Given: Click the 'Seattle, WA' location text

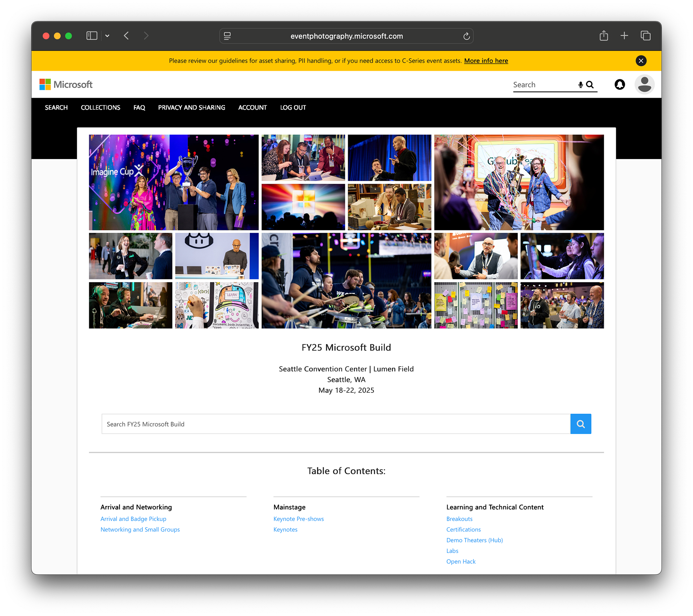Looking at the screenshot, I should [346, 380].
